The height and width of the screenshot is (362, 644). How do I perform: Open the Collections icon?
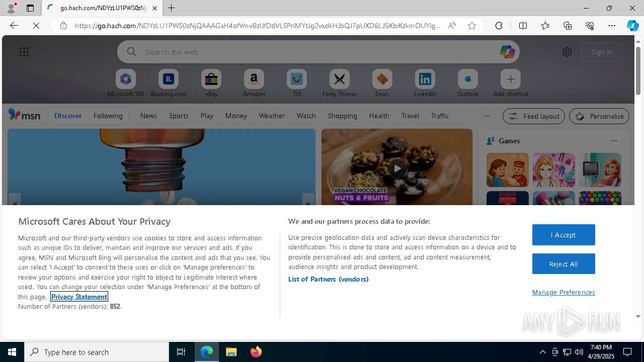[568, 26]
